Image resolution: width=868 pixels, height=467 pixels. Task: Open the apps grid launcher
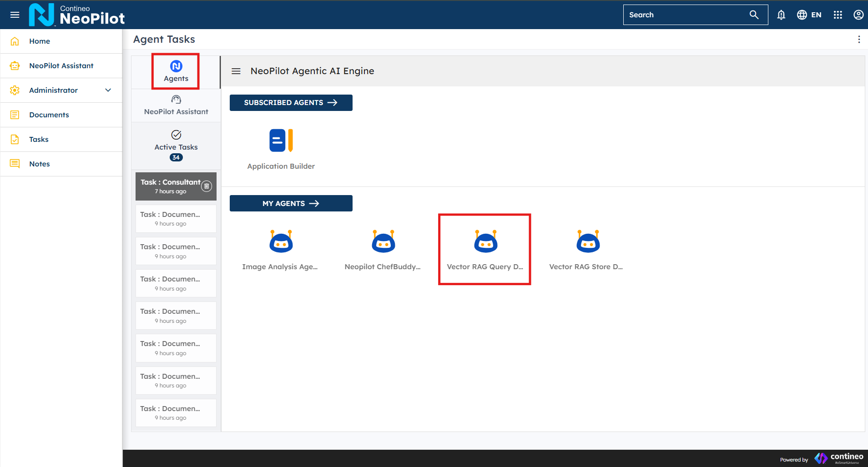point(838,15)
